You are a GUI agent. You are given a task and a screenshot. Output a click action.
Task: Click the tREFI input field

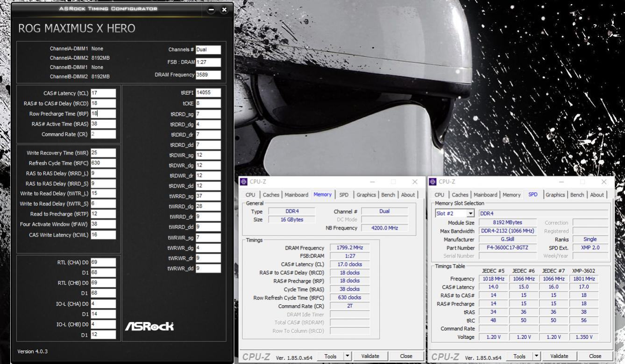208,93
